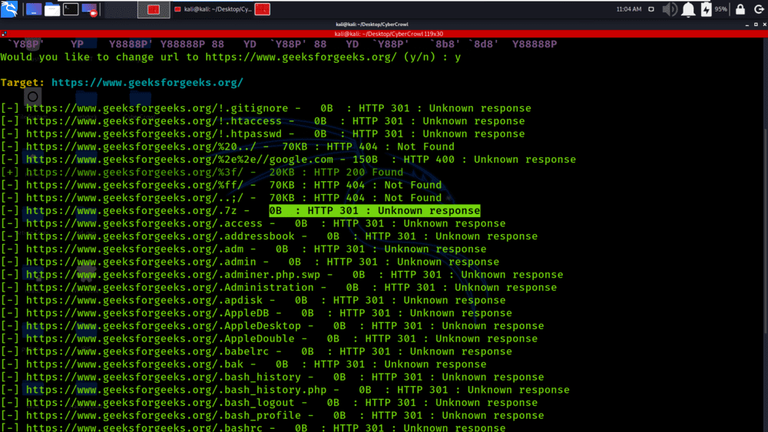The height and width of the screenshot is (432, 768).
Task: Open the /!.gitignore URL line
Action: click(157, 108)
